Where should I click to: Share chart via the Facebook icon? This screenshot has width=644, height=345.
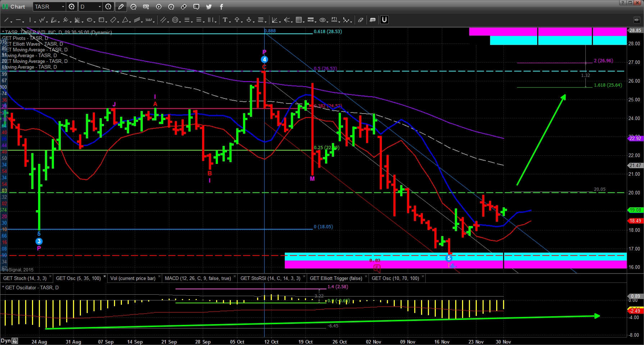coord(221,6)
